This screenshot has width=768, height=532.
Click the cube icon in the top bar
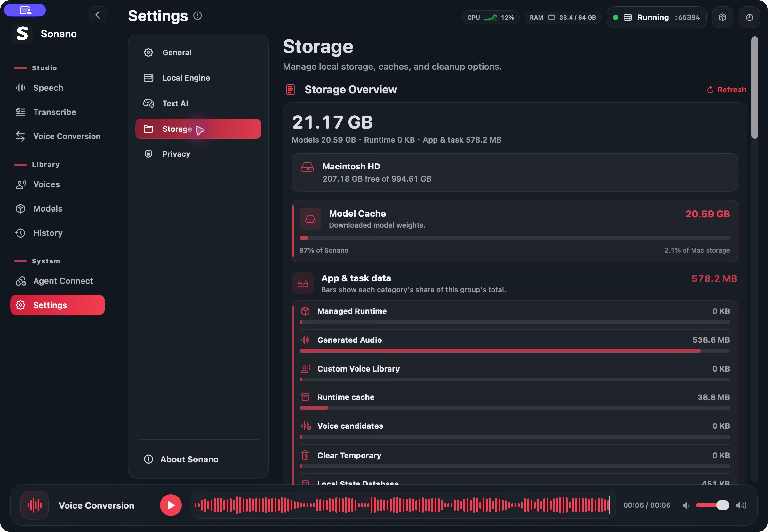722,17
